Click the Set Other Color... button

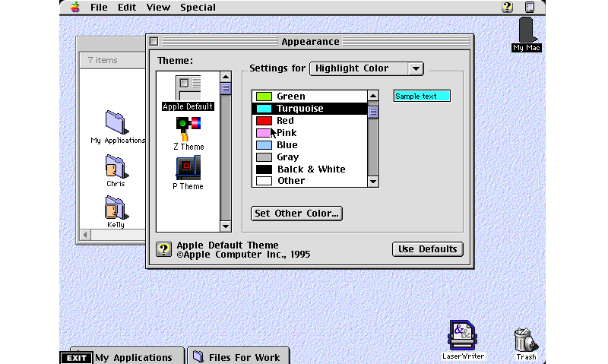pos(296,214)
